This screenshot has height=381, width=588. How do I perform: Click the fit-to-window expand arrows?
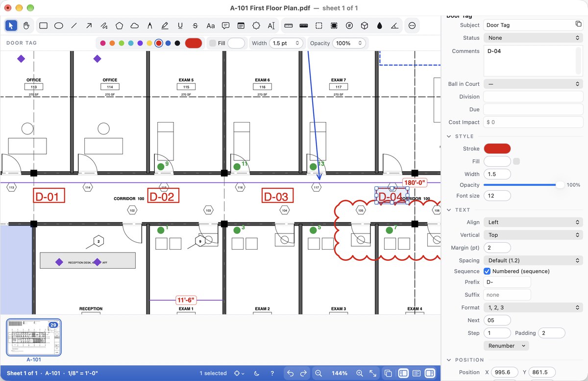pyautogui.click(x=373, y=373)
